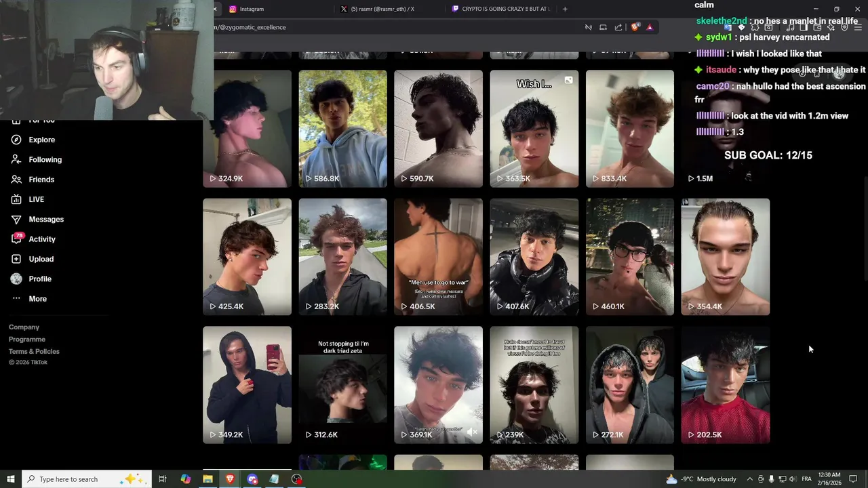Open the 'Men use to go to war' video
Viewport: 868px width, 488px height.
coord(438,257)
